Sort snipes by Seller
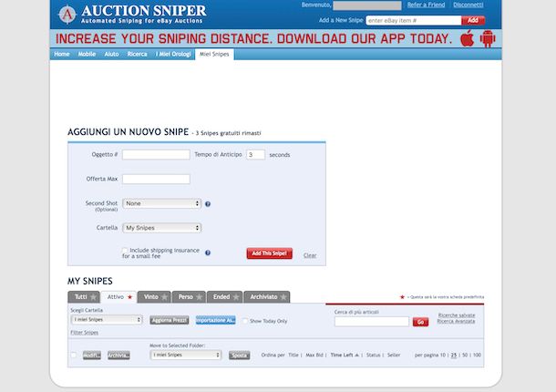Image resolution: width=556 pixels, height=392 pixels. click(394, 356)
